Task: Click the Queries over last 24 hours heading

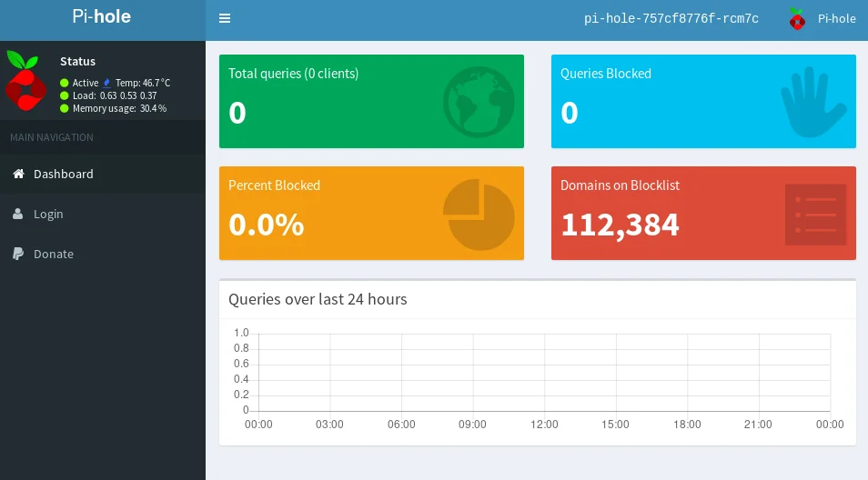Action: tap(318, 299)
